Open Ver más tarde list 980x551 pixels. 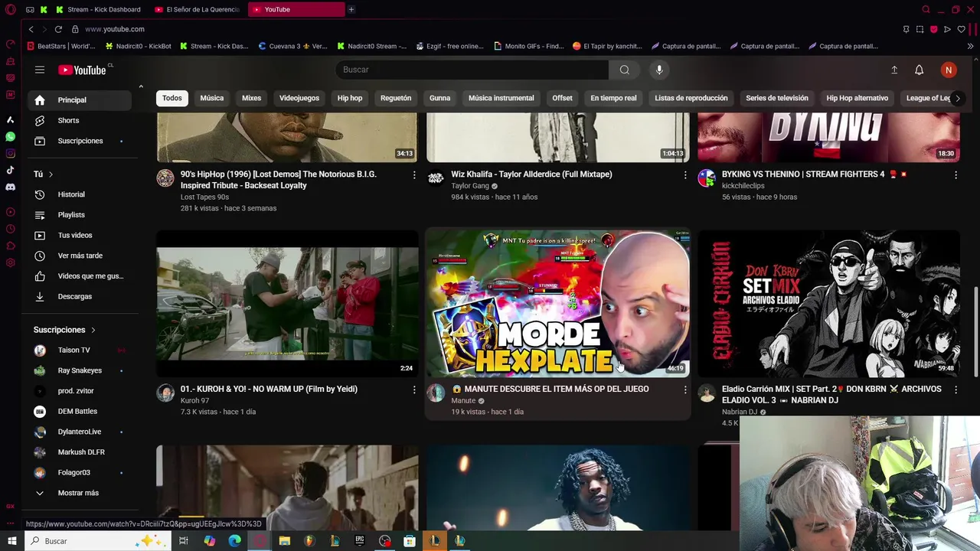click(x=80, y=256)
